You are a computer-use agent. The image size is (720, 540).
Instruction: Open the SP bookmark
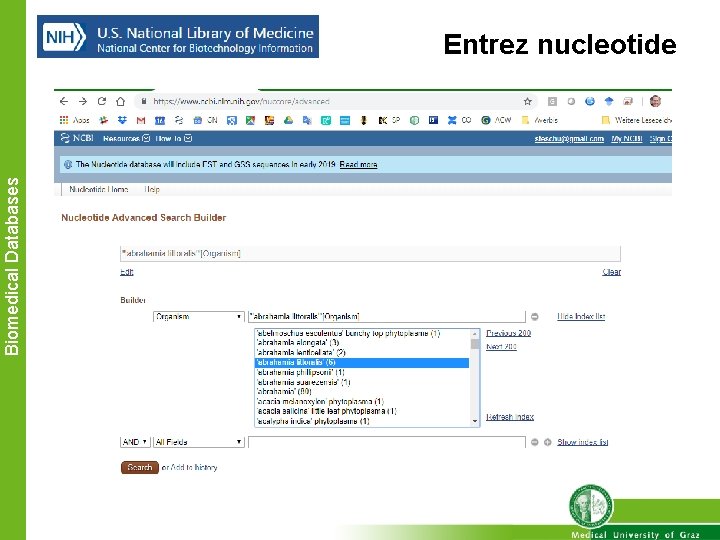389,120
